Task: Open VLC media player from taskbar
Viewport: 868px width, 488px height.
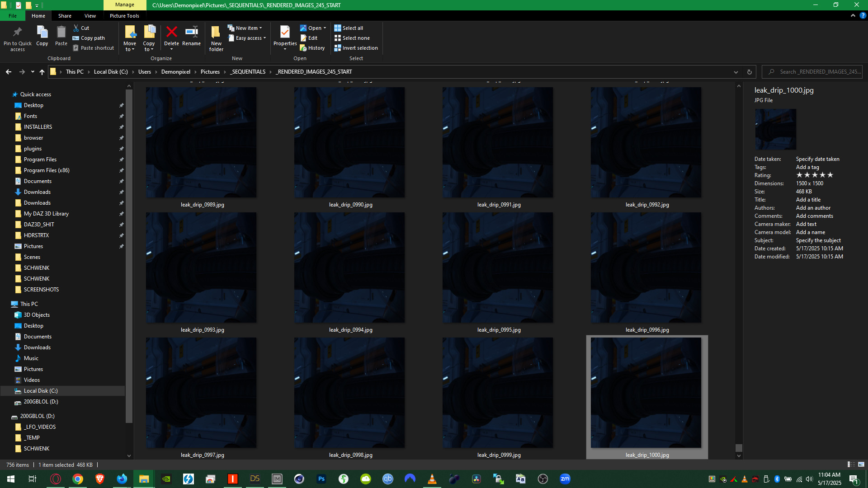Action: pos(432,479)
